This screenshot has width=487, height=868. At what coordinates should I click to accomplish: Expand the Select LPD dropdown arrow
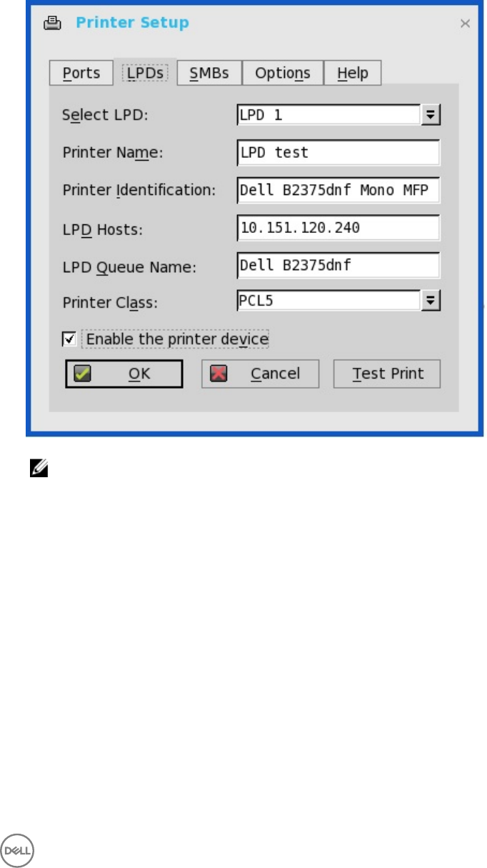pos(431,114)
